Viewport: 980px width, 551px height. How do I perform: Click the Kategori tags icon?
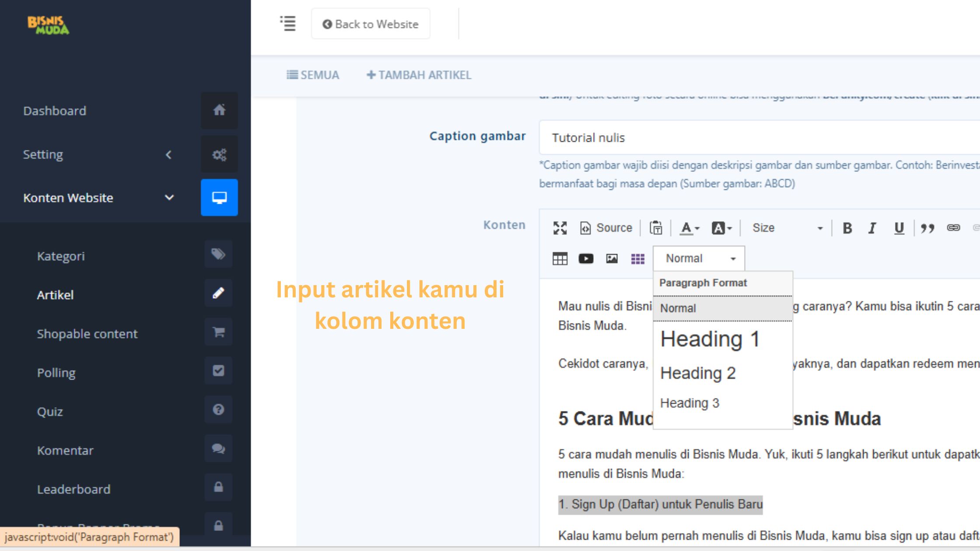tap(218, 254)
